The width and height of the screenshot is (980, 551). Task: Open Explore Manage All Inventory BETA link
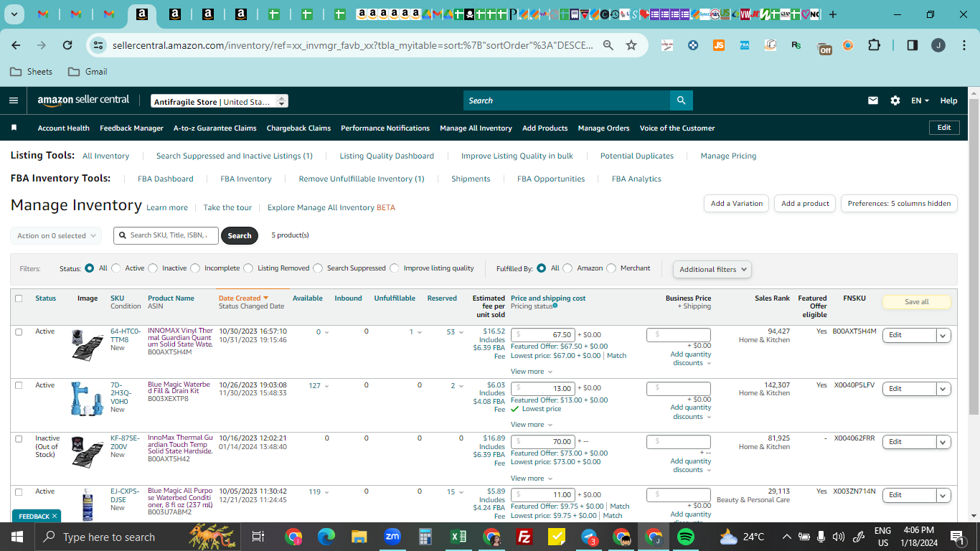[x=331, y=208]
